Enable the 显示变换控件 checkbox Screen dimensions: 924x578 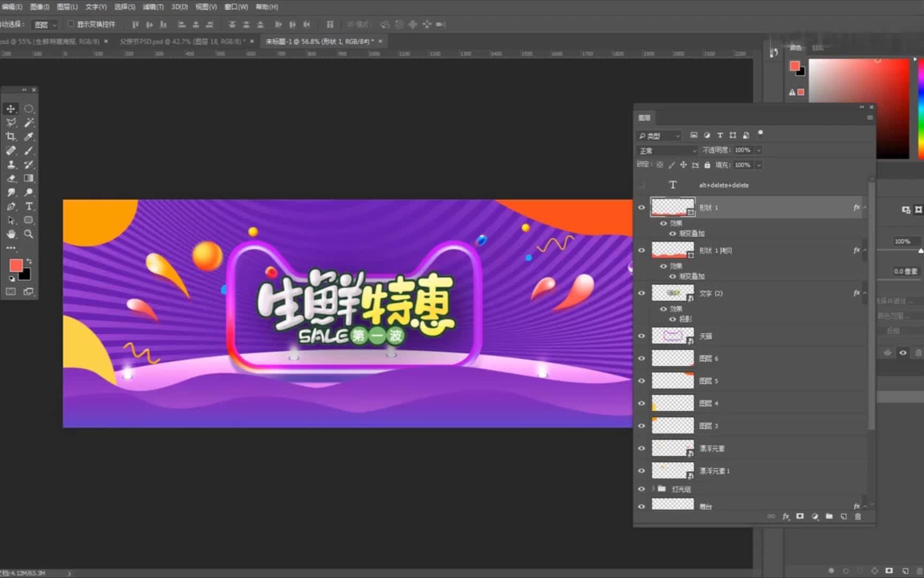(x=71, y=24)
